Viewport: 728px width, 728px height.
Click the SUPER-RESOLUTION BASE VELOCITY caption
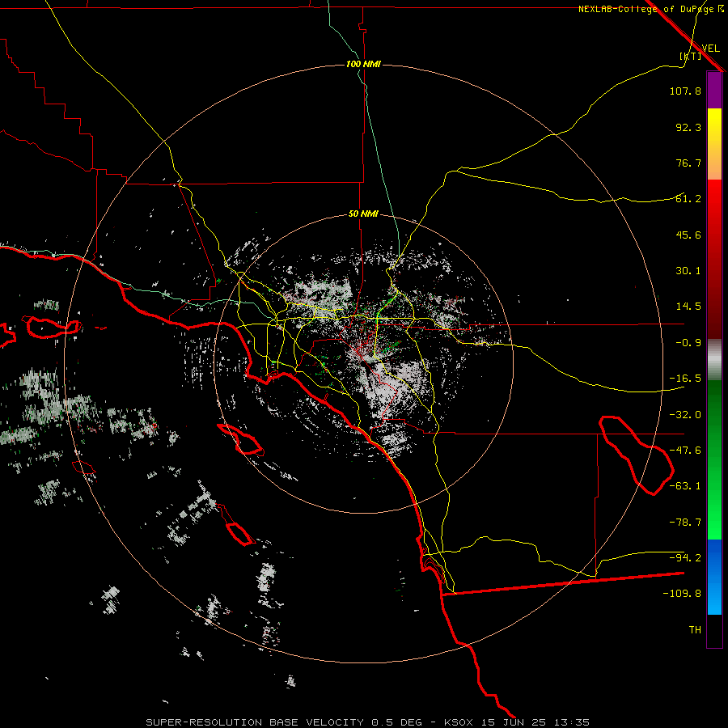[255, 722]
